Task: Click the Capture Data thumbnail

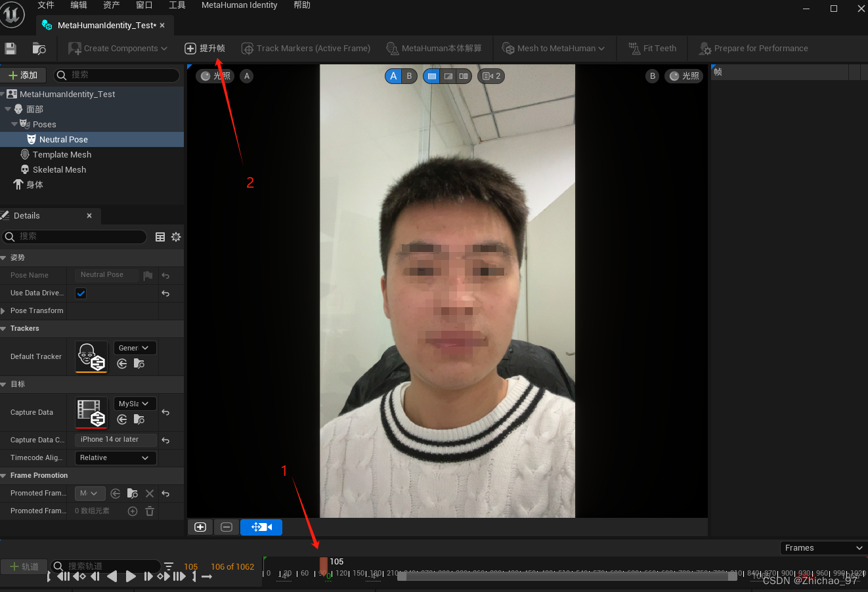Action: coord(91,413)
